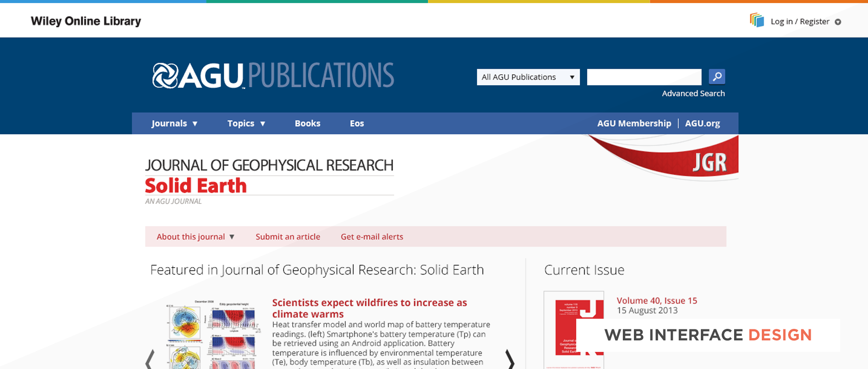The height and width of the screenshot is (369, 868).
Task: Open the All AGU Publications dropdown
Action: click(528, 77)
